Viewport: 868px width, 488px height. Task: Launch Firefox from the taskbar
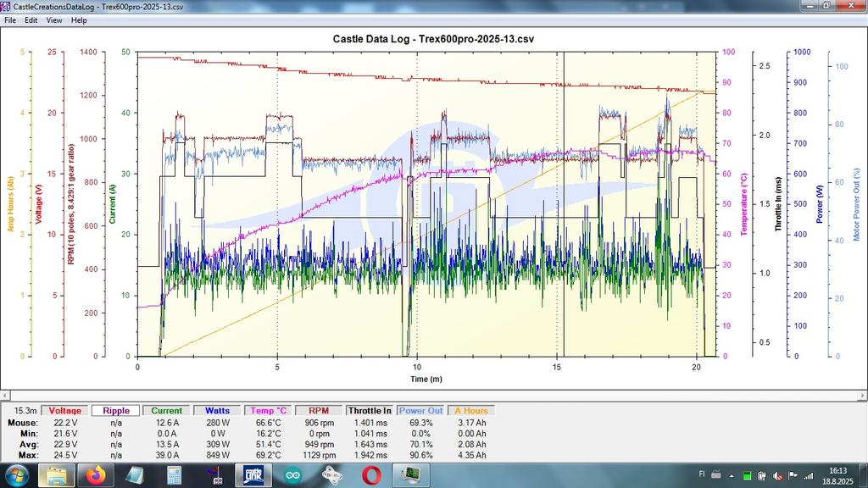[x=95, y=475]
